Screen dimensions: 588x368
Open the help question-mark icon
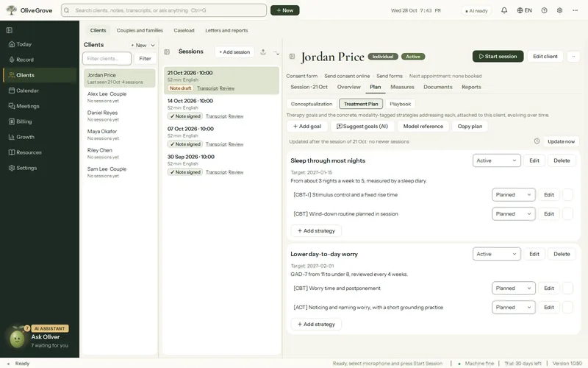point(544,10)
